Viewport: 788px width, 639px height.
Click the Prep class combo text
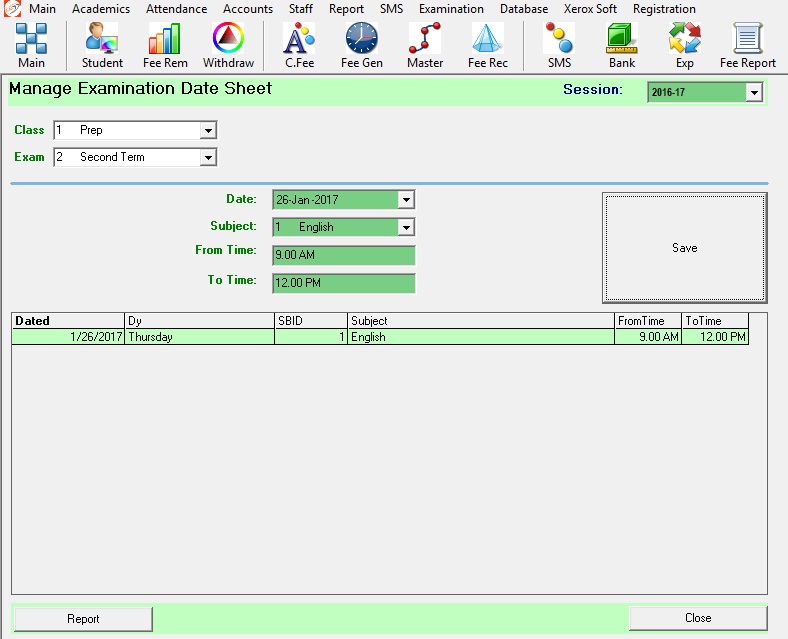pos(91,130)
